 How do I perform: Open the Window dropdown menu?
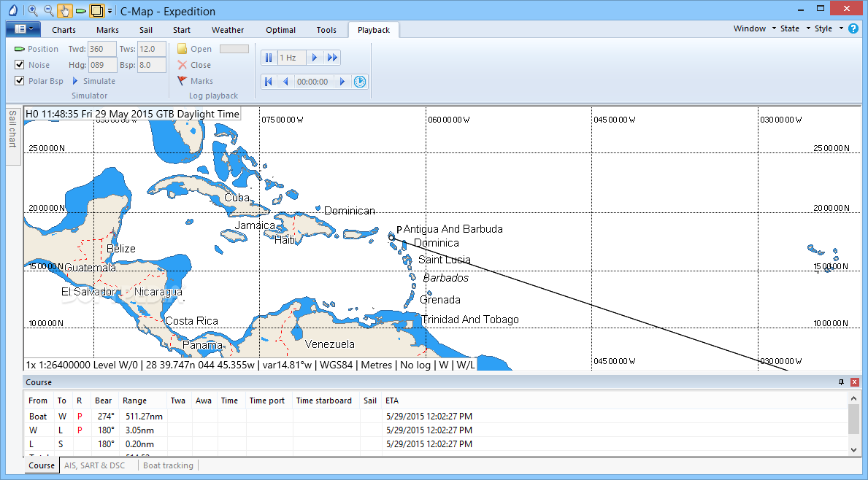tap(755, 28)
